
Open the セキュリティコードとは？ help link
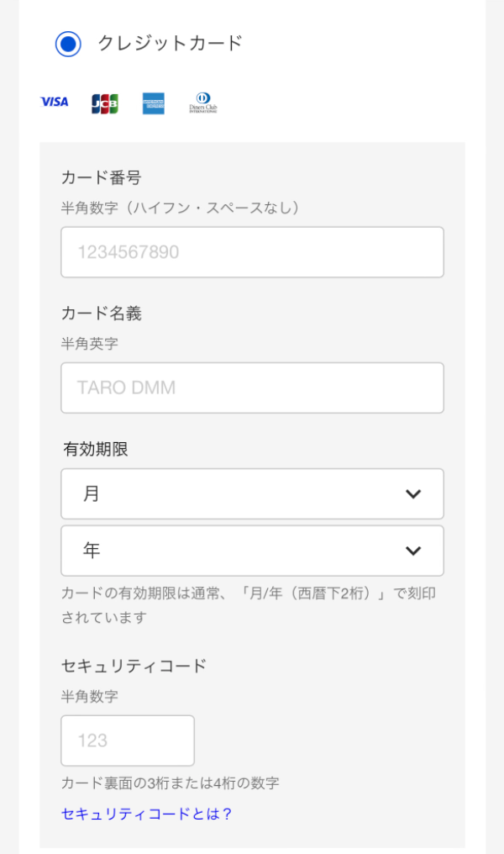click(x=147, y=814)
